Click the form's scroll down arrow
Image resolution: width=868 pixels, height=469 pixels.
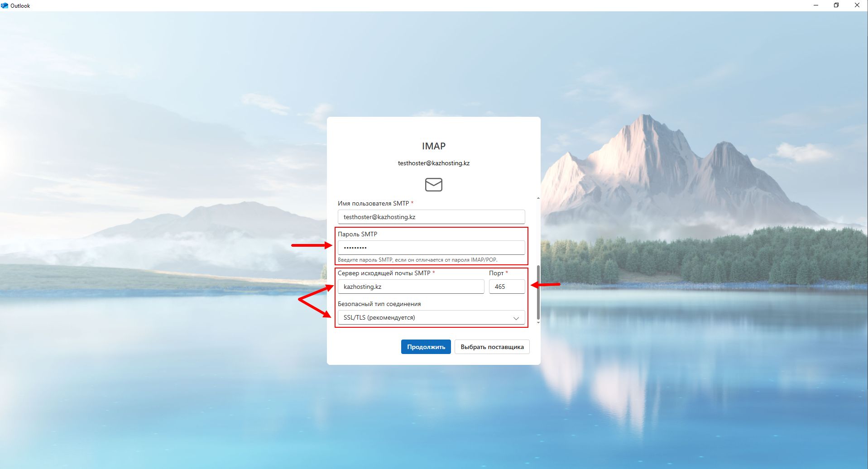(538, 322)
